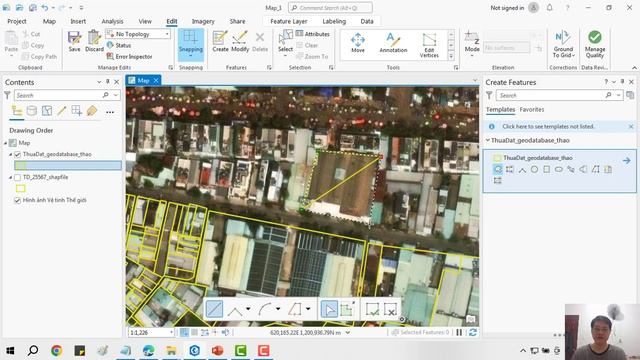Open the Attributes pane button
640x360 pixels.
point(313,34)
